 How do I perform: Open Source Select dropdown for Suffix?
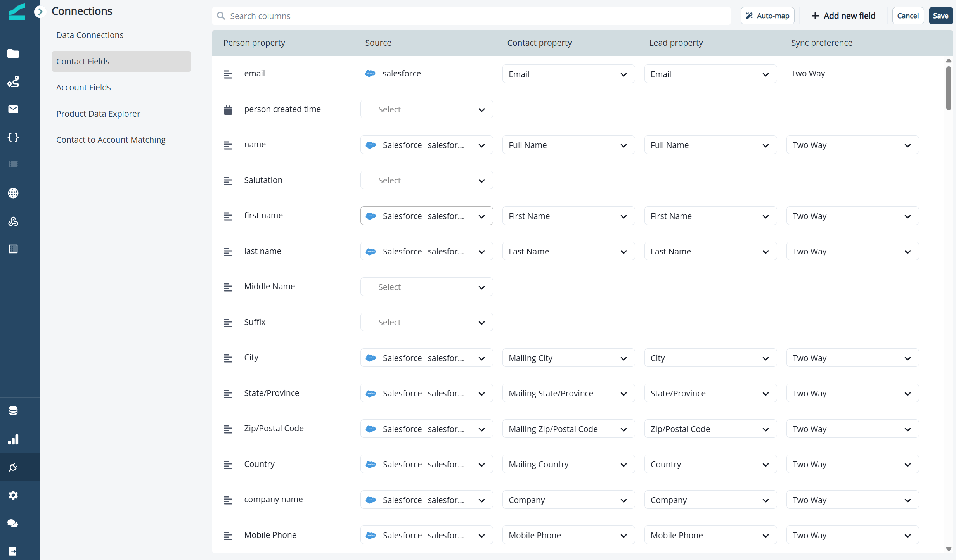pos(426,322)
